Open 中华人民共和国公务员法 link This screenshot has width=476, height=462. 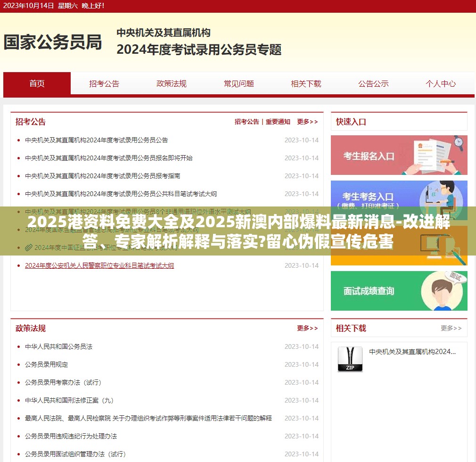pyautogui.click(x=58, y=346)
